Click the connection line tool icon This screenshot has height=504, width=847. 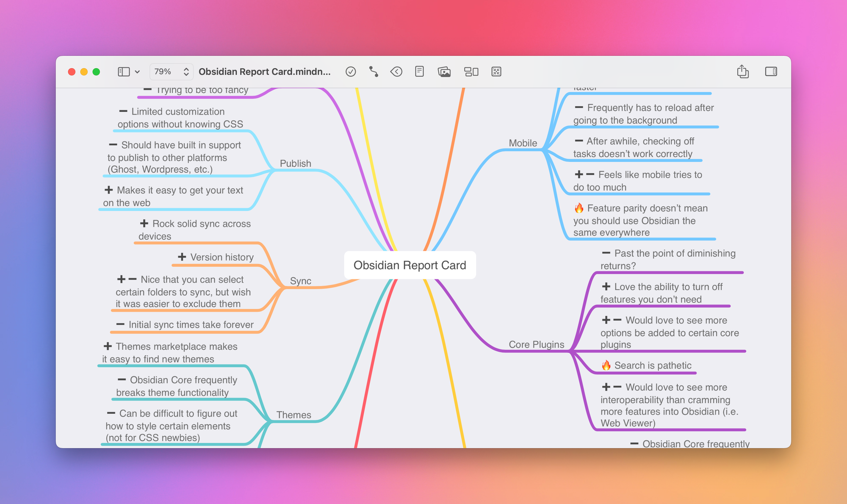[374, 72]
